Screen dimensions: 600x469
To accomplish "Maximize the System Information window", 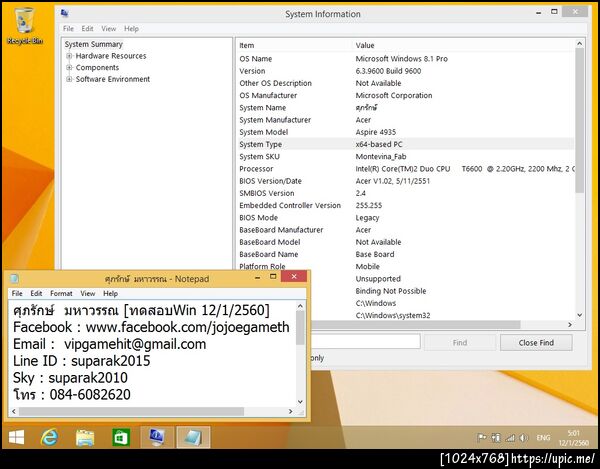I will coord(554,12).
